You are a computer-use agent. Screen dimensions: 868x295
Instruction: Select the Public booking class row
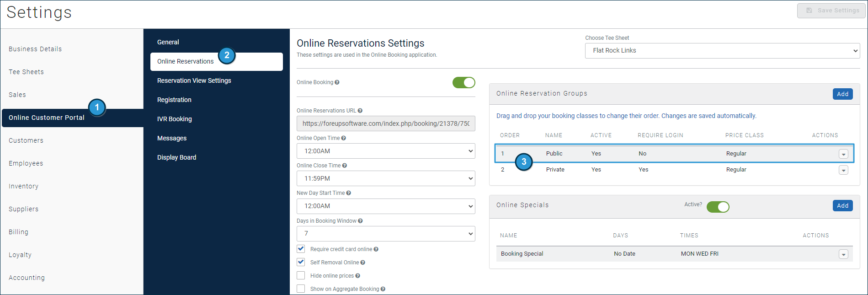[674, 154]
